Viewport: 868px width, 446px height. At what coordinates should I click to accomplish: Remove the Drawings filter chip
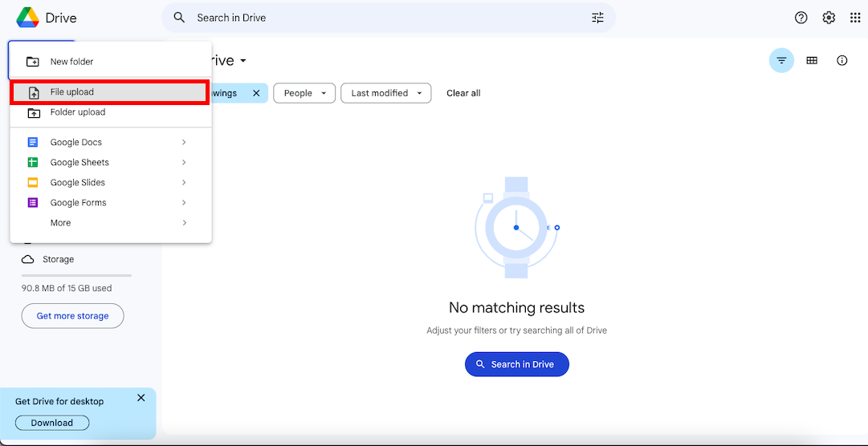click(256, 93)
